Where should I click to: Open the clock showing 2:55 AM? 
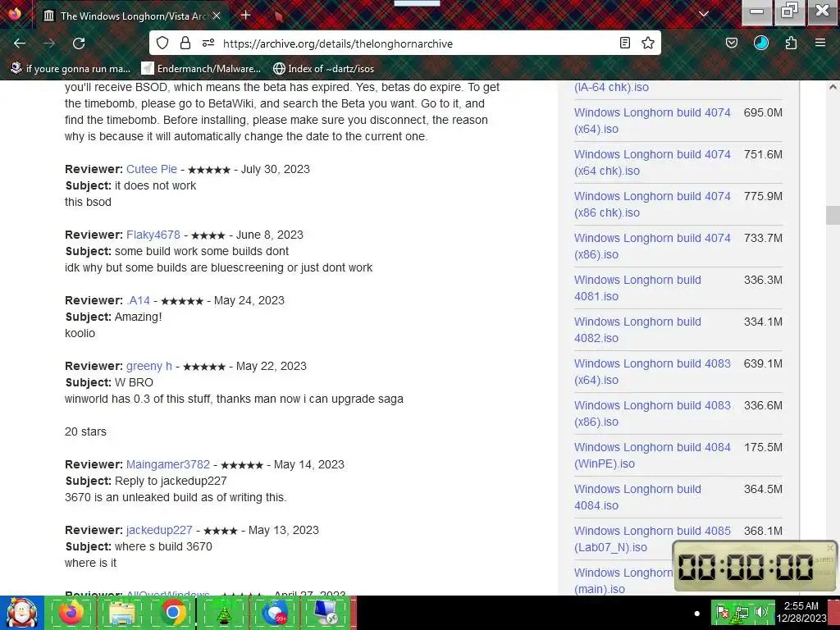(801, 612)
